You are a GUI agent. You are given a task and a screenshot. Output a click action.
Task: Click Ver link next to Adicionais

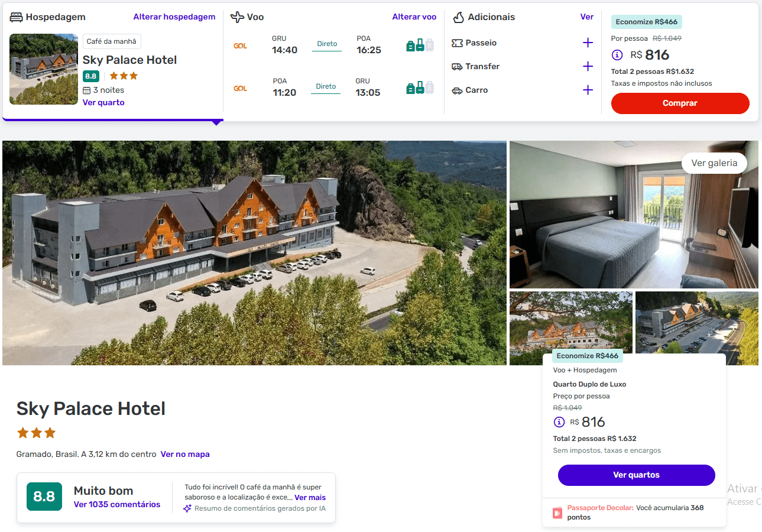coord(587,17)
